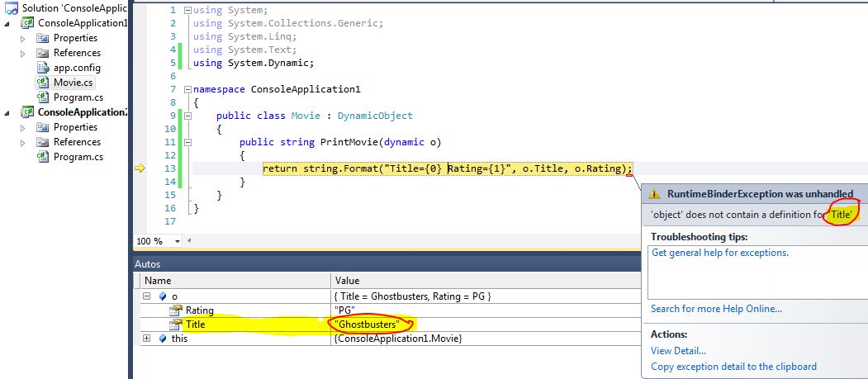Click 'RuntimeBinderException was unhandled' title
The height and width of the screenshot is (379, 868).
760,194
